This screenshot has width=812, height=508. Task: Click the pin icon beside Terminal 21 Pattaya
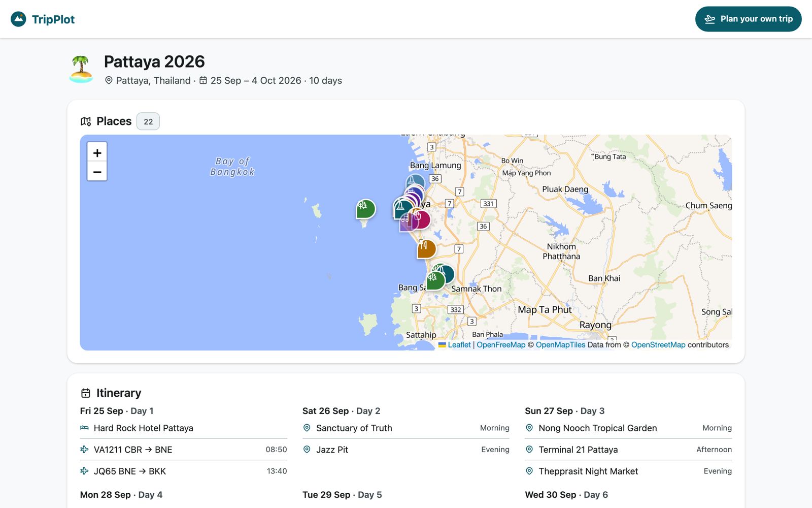(529, 450)
